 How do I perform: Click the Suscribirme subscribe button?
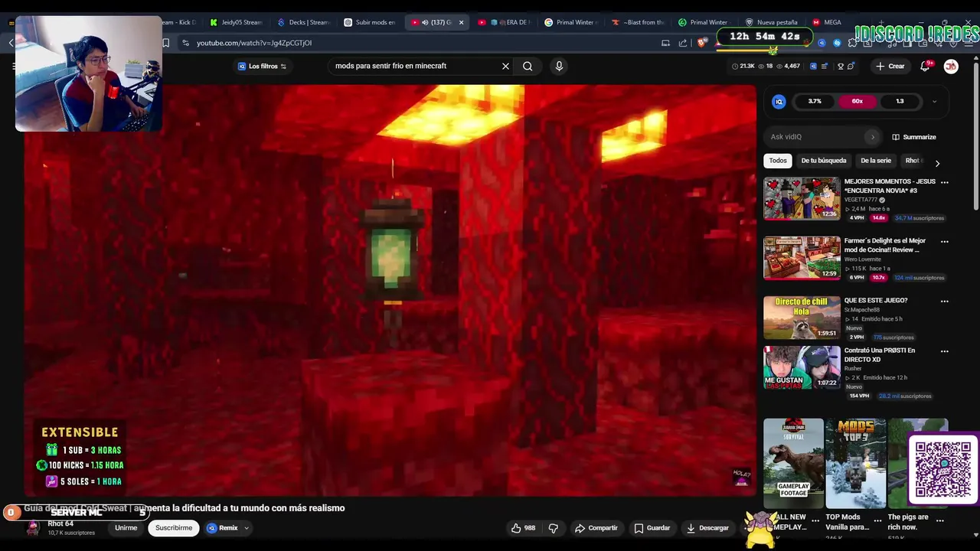click(174, 528)
